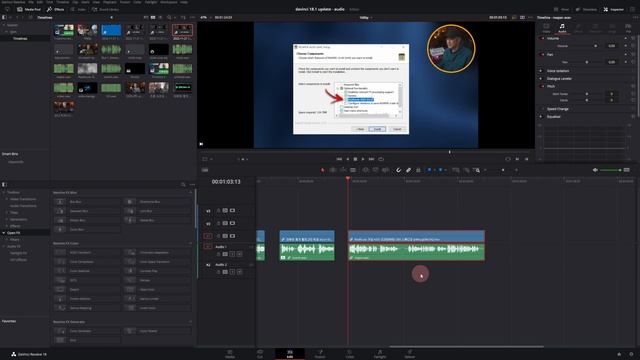The image size is (640, 360).
Task: Open the Effects panel from top toolbar
Action: [56, 9]
